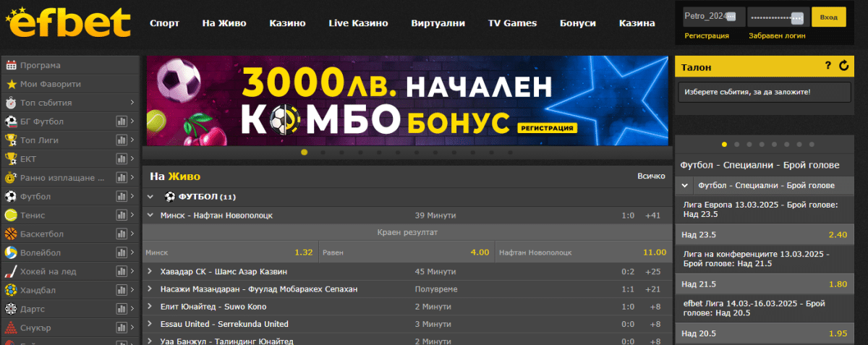Image resolution: width=868 pixels, height=345 pixels.
Task: Open the Мои Фаворити star icon
Action: [12, 84]
